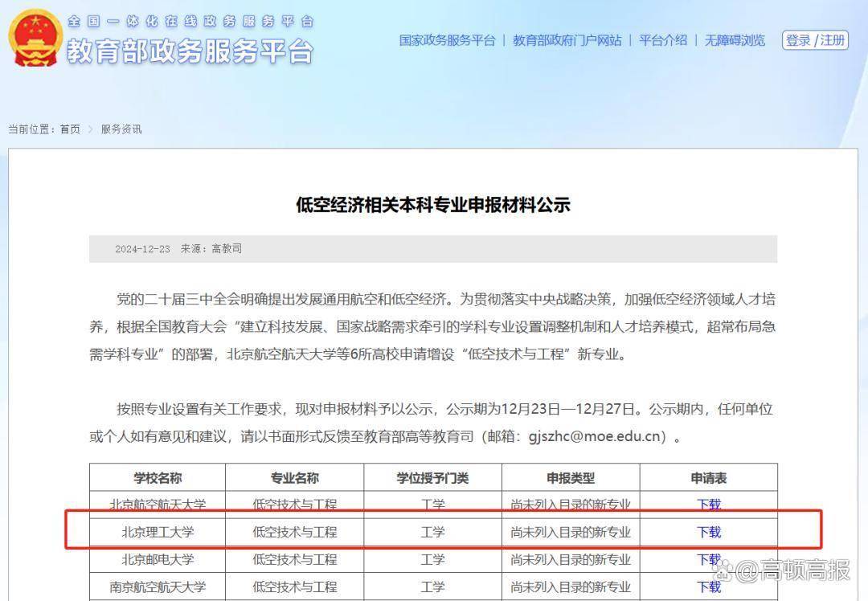Click the source text 来源：高教司
This screenshot has height=601, width=868.
[x=211, y=249]
